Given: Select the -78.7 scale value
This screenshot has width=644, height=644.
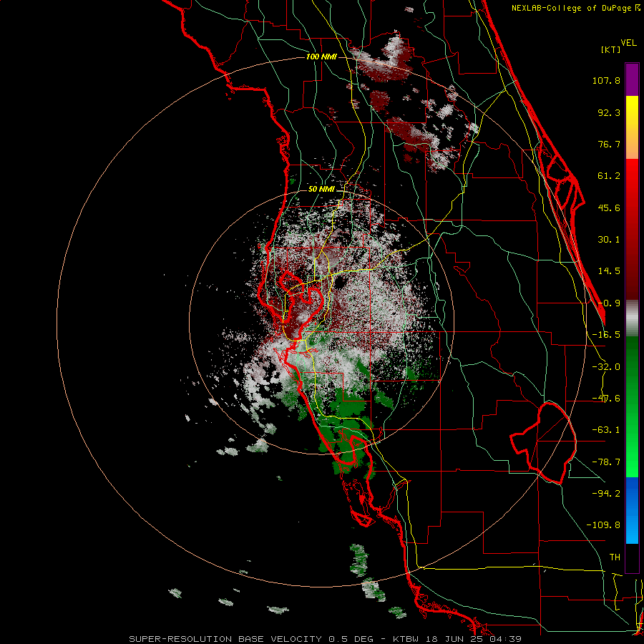Looking at the screenshot, I should (606, 462).
